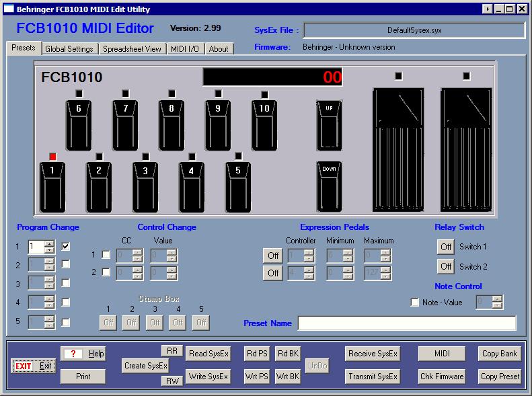Image resolution: width=532 pixels, height=396 pixels.
Task: Select footswitch pedal 10
Action: [264, 125]
